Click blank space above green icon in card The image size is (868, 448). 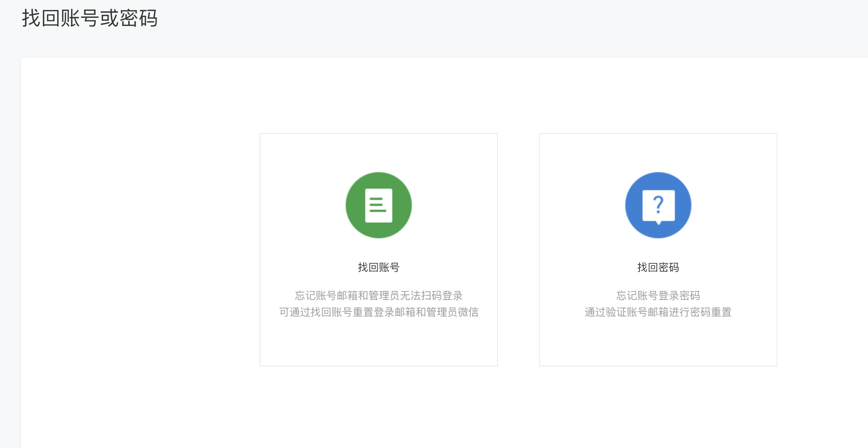point(378,152)
